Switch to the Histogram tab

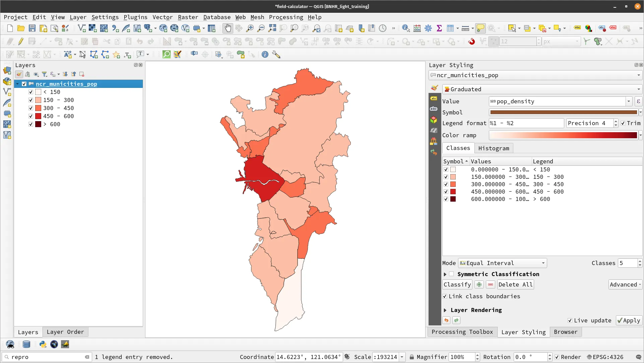click(x=494, y=148)
